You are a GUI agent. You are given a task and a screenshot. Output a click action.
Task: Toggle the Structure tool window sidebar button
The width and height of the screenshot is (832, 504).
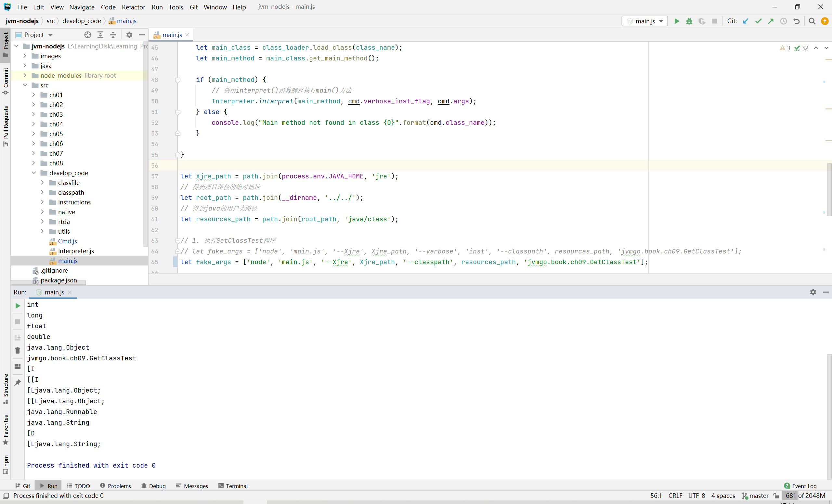click(6, 388)
